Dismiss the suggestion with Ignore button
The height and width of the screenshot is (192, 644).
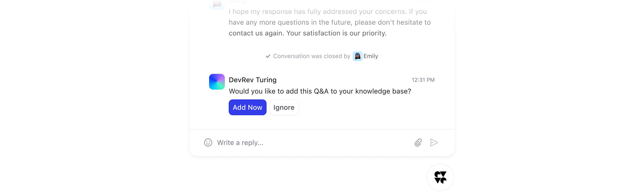pos(284,107)
